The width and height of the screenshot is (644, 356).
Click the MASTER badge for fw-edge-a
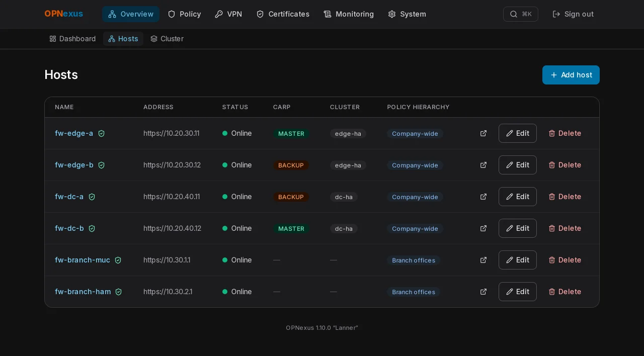coord(291,134)
